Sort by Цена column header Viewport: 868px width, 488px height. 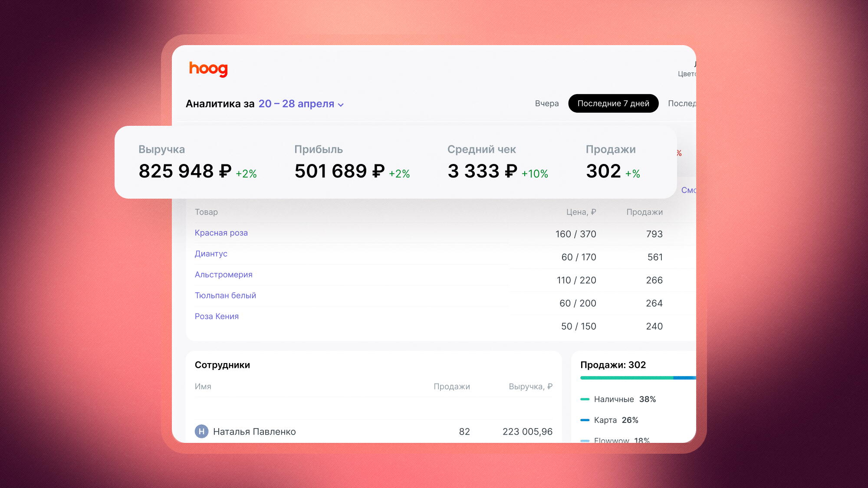click(x=581, y=212)
